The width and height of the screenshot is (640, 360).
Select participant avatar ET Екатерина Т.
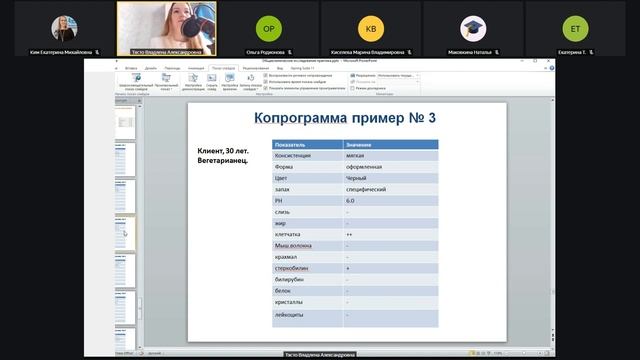pos(575,29)
